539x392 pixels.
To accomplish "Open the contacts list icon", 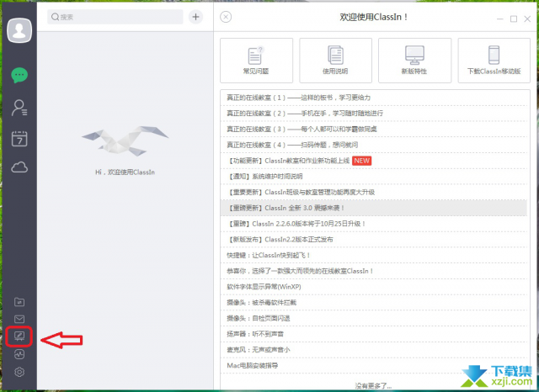I will tap(19, 108).
